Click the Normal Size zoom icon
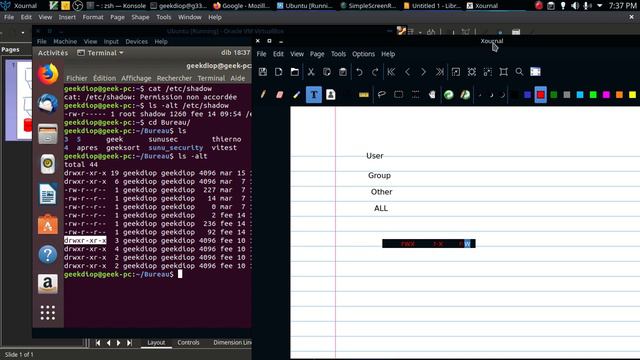The width and height of the screenshot is (640, 360). click(504, 72)
